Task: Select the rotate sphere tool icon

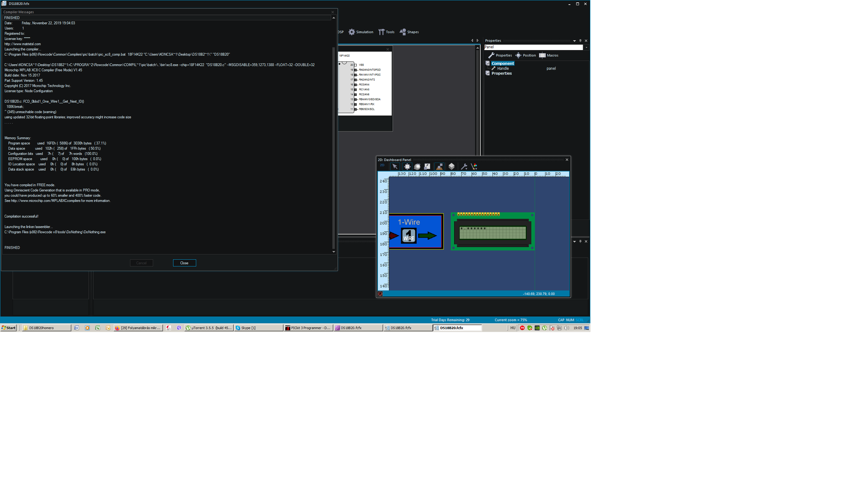Action: (x=417, y=167)
